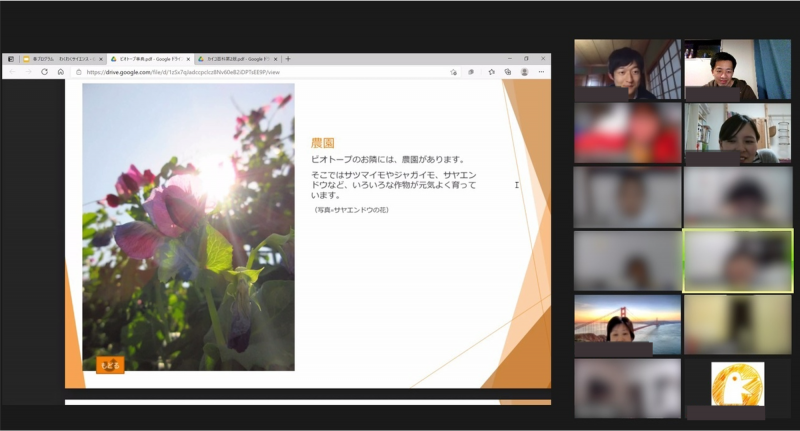
Task: Minimize the browser window
Action: click(x=509, y=59)
